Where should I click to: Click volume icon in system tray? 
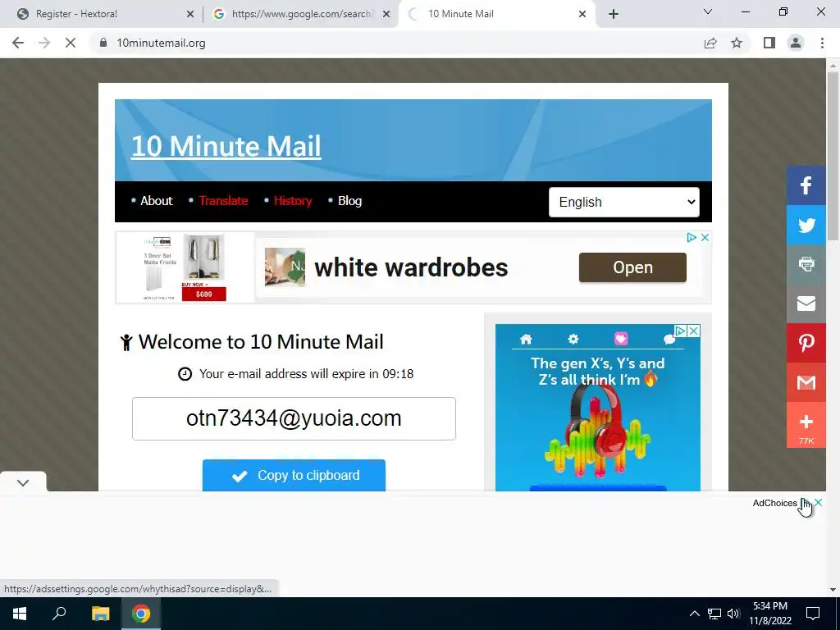(x=733, y=614)
